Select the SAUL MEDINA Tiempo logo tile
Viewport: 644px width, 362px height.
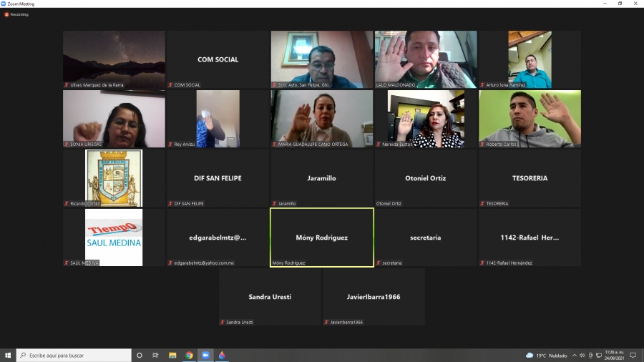click(x=114, y=238)
